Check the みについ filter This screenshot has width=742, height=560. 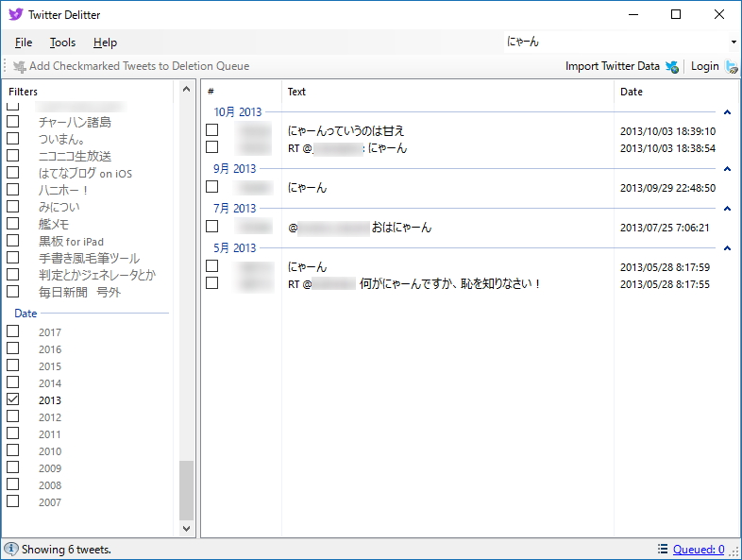point(13,207)
